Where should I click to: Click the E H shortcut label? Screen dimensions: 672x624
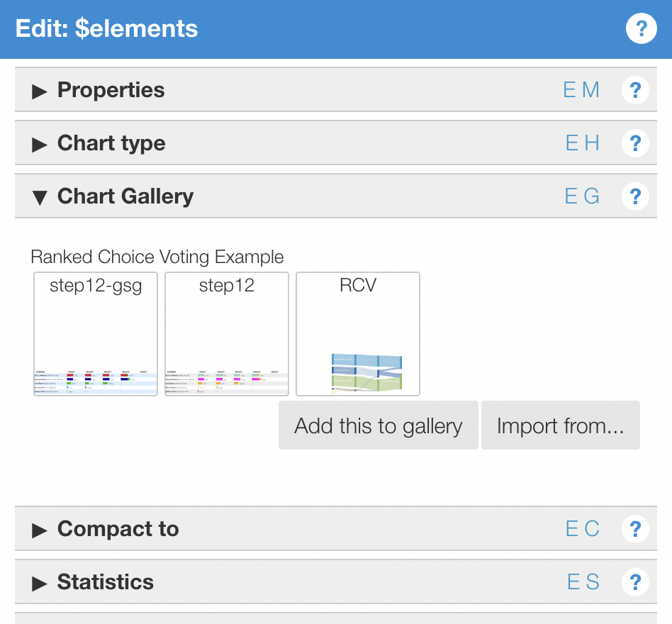(582, 143)
